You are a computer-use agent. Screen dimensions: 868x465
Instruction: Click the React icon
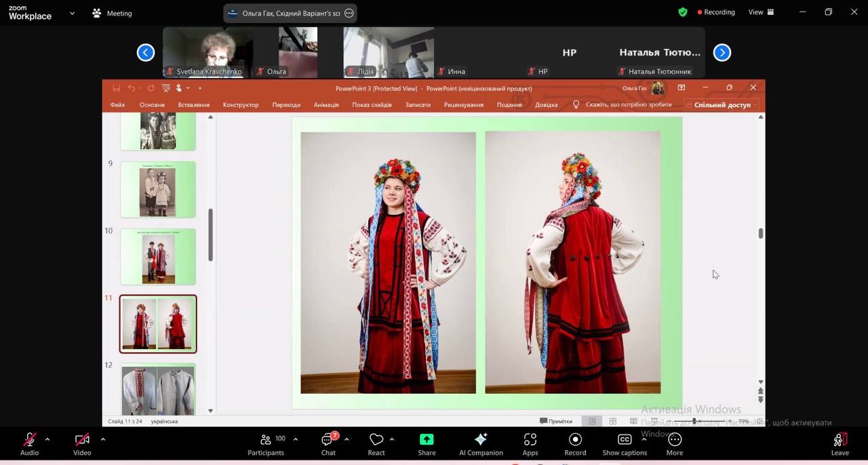[376, 444]
